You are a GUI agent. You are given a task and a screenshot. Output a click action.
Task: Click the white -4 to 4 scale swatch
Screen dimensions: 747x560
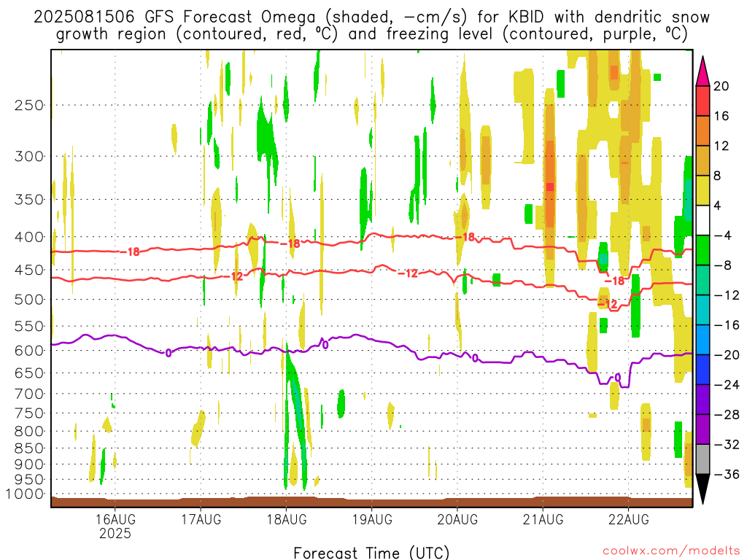tap(703, 220)
